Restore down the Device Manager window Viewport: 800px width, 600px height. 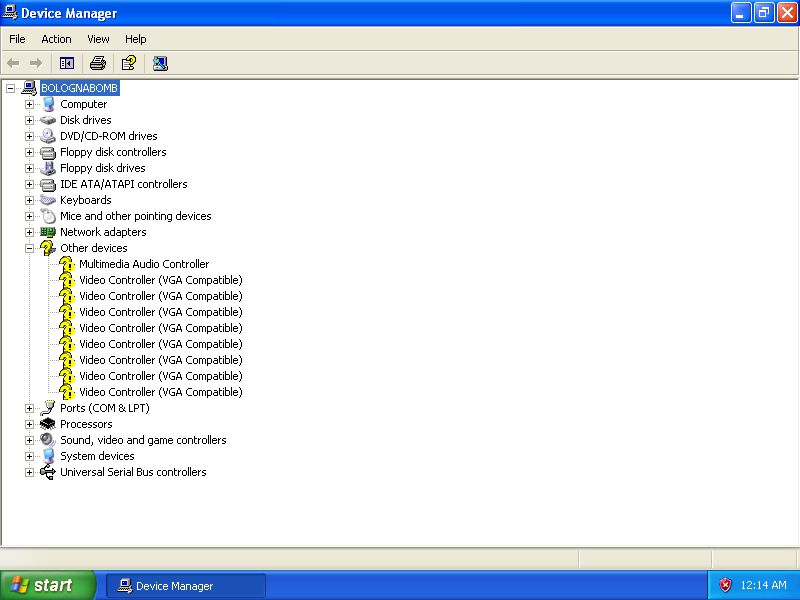click(x=764, y=13)
